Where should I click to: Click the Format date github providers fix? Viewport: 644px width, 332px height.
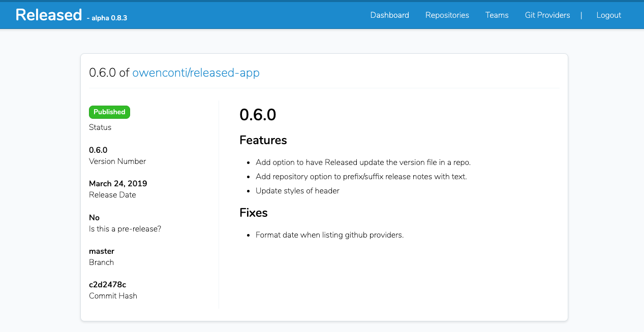[x=329, y=235]
